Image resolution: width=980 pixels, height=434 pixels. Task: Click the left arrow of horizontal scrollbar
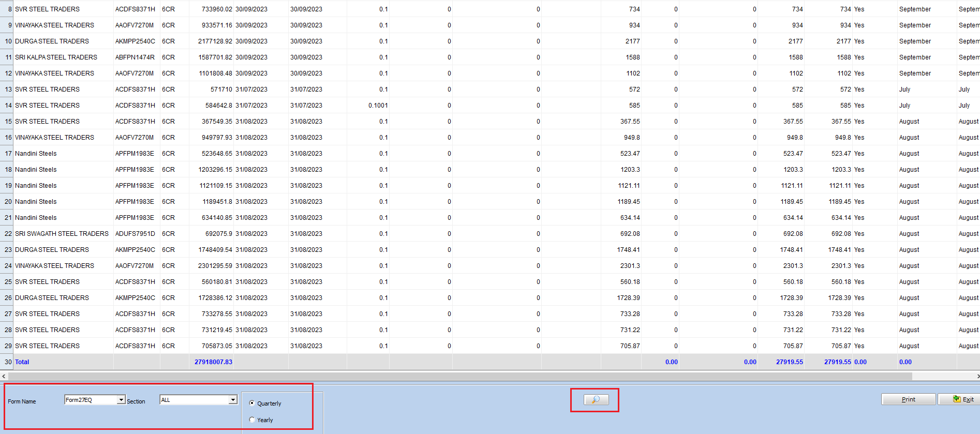point(4,376)
